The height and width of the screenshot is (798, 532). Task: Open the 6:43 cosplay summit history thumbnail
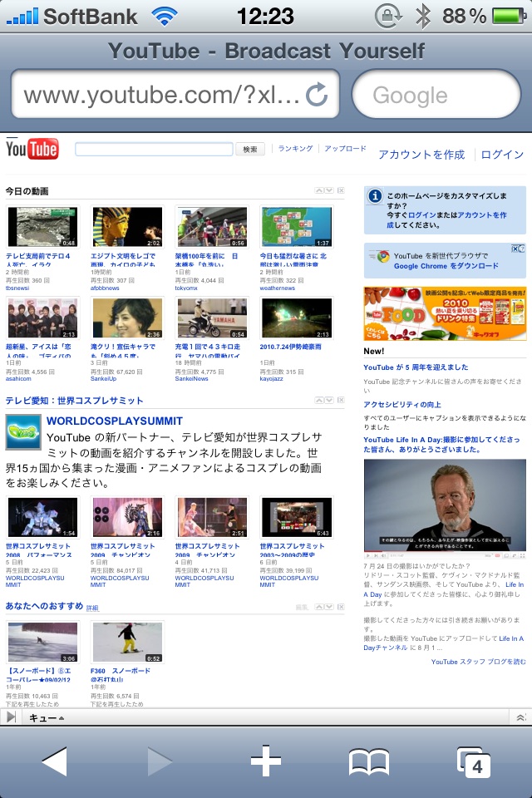296,518
